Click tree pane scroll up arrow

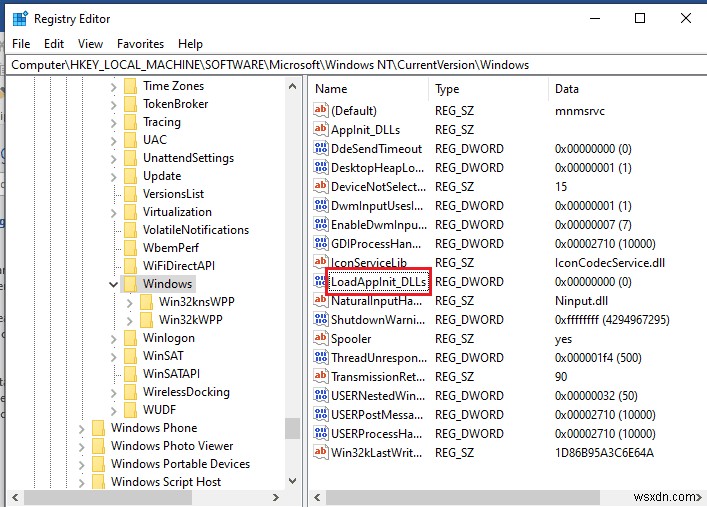(292, 86)
